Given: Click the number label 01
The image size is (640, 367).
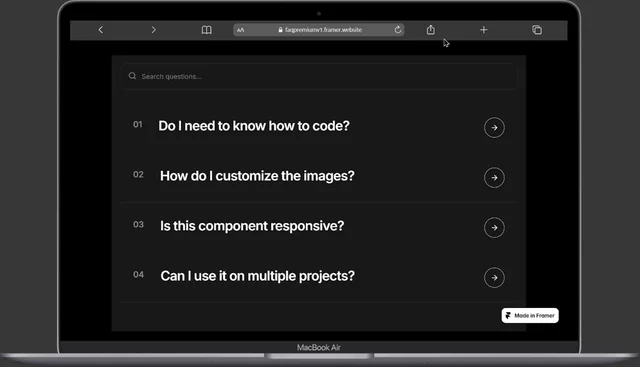Looking at the screenshot, I should 138,125.
